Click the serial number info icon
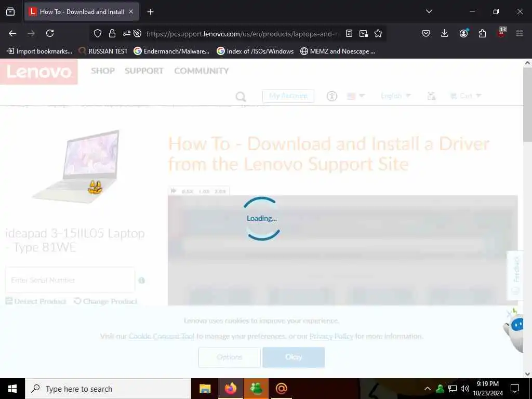Screen dimensions: 532x399 coord(142,280)
